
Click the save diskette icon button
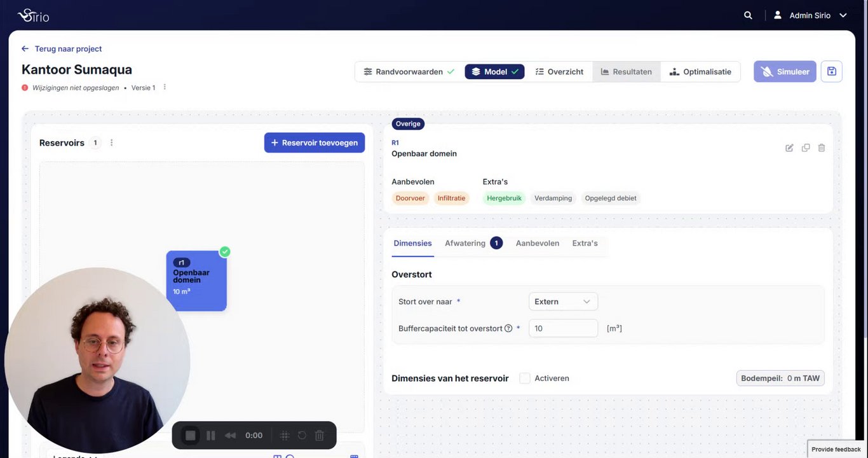tap(831, 72)
